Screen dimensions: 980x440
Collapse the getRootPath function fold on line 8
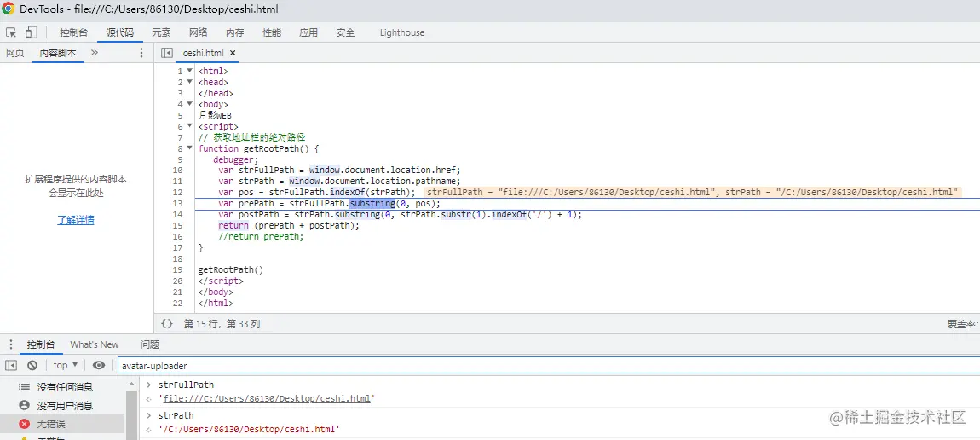[x=189, y=148]
